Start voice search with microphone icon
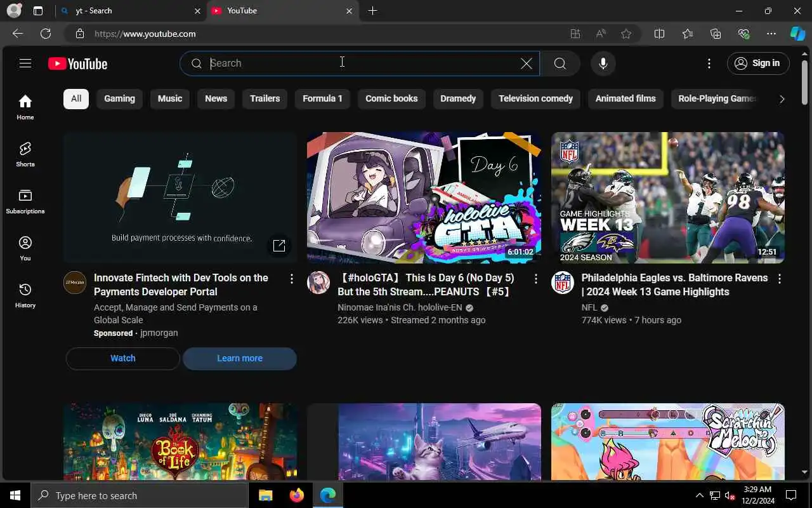This screenshot has height=508, width=812. pos(603,63)
